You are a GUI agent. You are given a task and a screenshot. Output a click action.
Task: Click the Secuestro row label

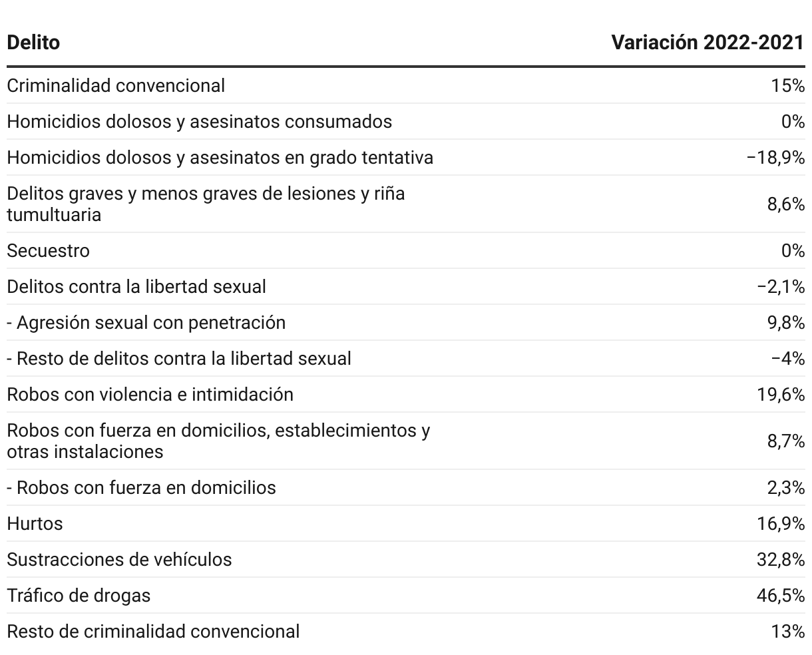click(x=48, y=251)
